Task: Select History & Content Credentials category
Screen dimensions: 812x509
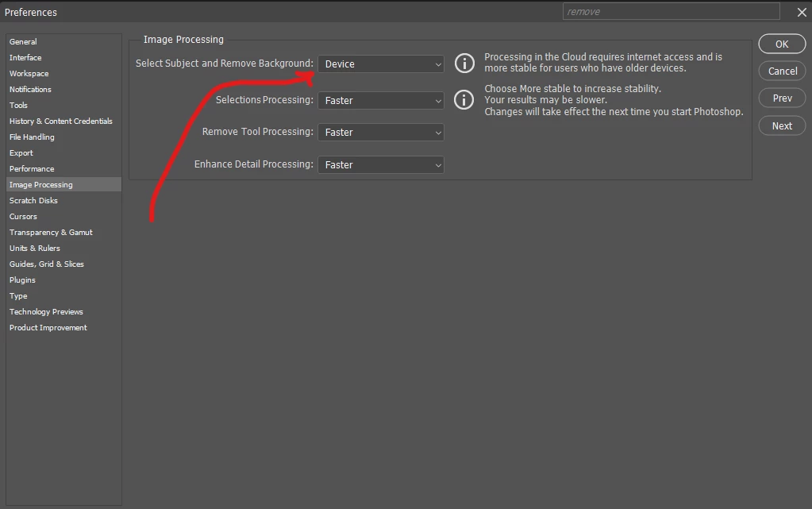Action: tap(63, 121)
